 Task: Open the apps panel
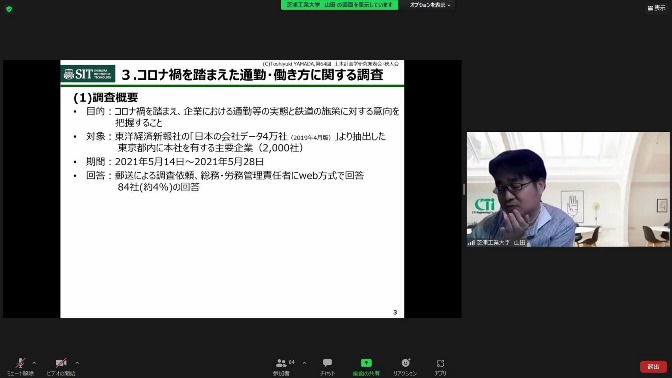(x=440, y=367)
